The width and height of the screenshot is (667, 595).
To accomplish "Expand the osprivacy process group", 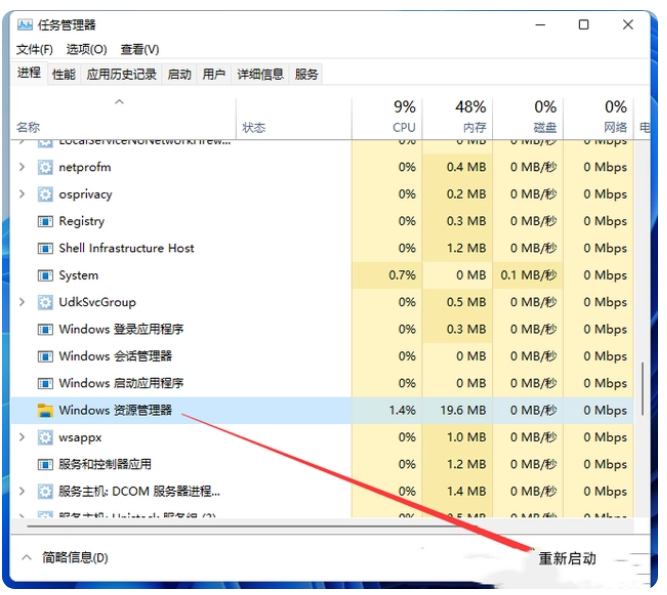I will click(22, 194).
